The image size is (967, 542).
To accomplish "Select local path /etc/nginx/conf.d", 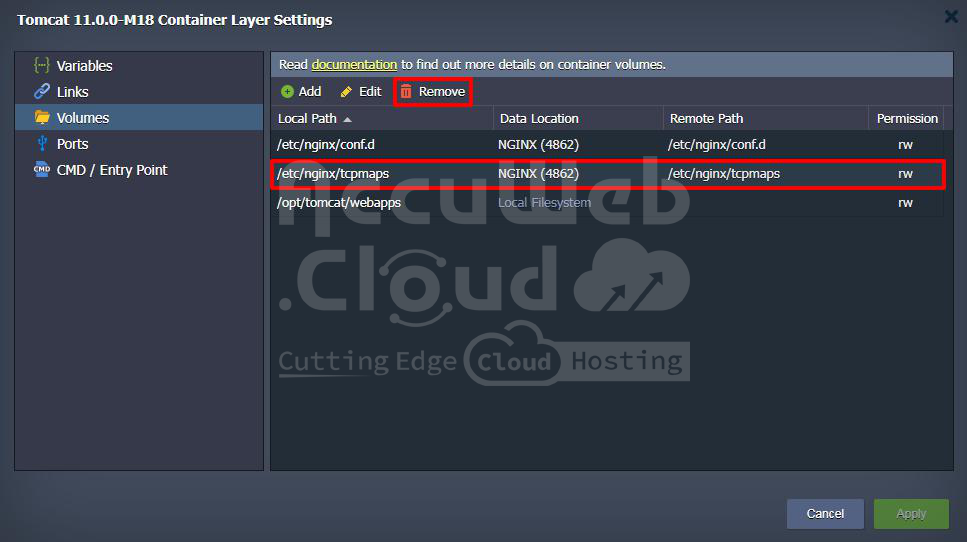I will pyautogui.click(x=326, y=145).
